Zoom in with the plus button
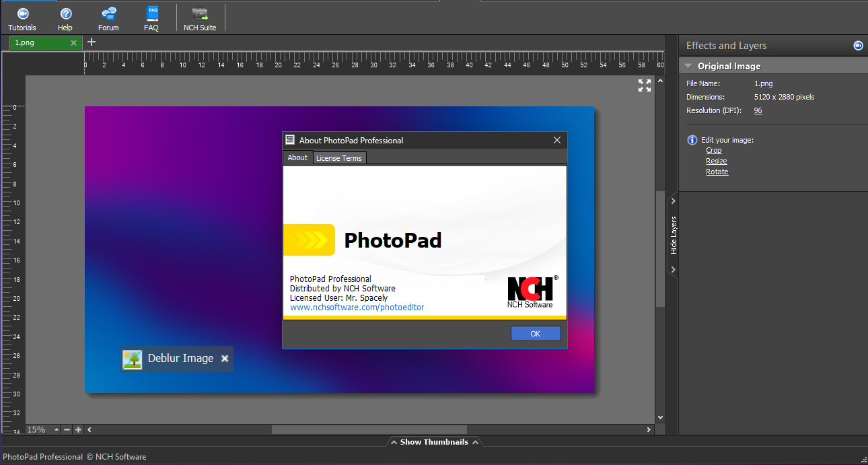 78,429
